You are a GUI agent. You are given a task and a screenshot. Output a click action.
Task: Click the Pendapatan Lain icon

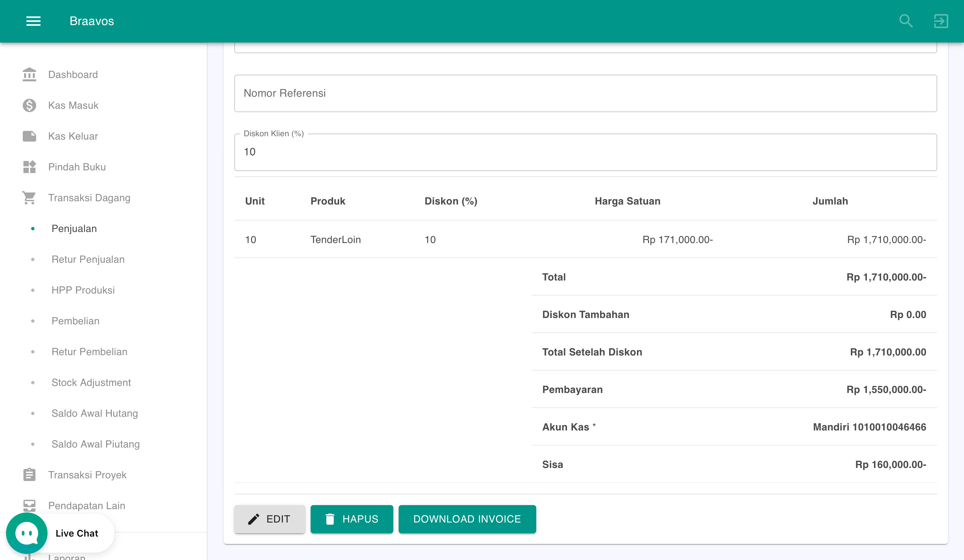tap(29, 505)
